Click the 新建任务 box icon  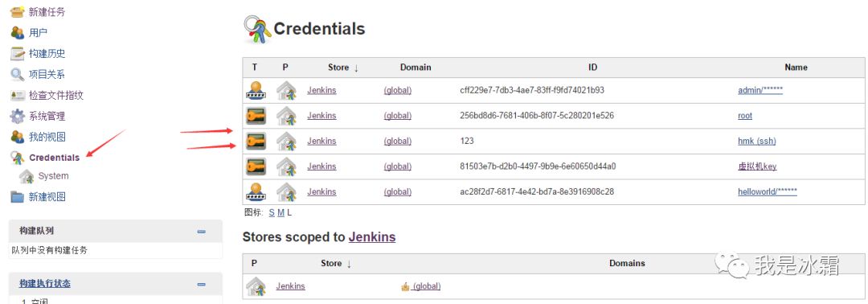pos(17,11)
